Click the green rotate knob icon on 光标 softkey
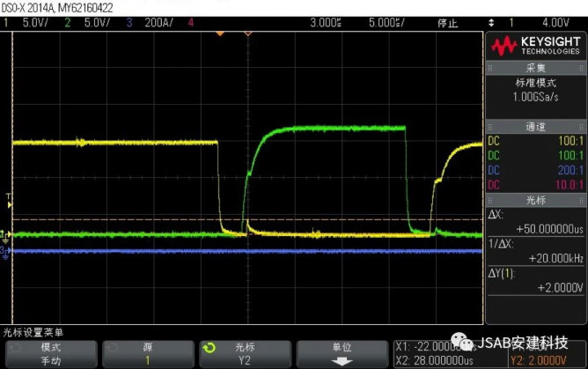Screen dimensions: 588x369 [x=210, y=348]
